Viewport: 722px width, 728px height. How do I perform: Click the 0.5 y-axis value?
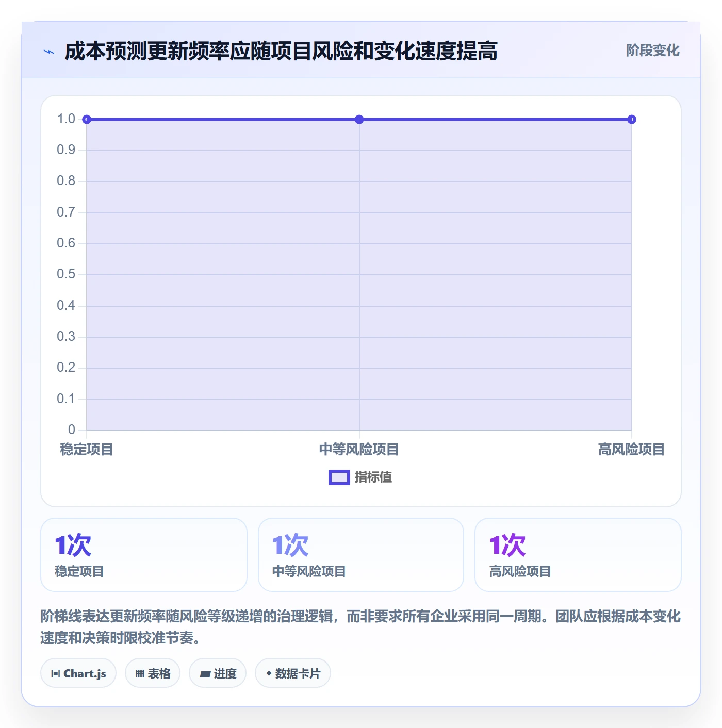[66, 274]
